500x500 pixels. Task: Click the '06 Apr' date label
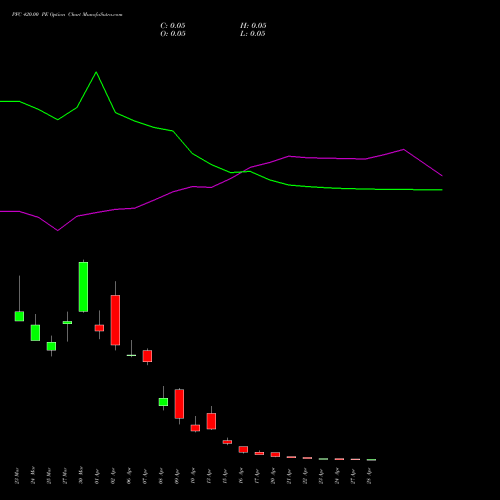(129, 476)
